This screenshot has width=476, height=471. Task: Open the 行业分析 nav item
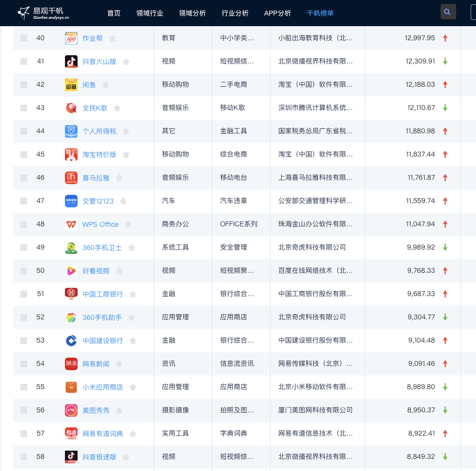click(235, 13)
